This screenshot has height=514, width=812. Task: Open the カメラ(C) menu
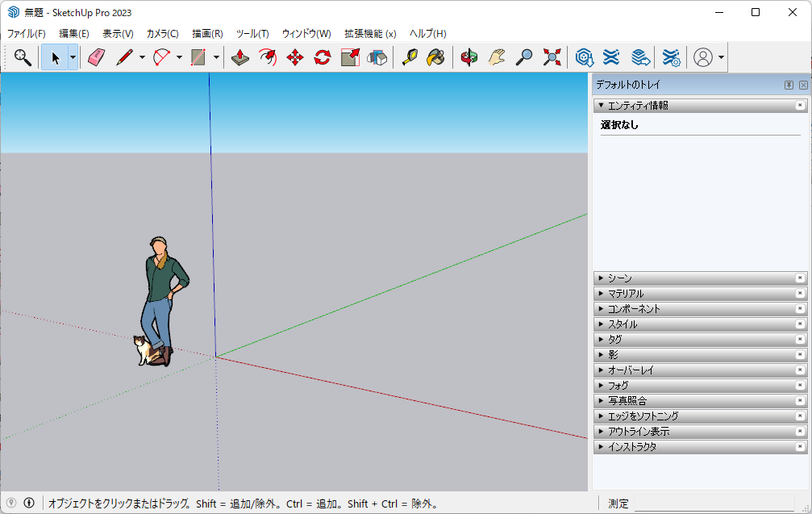[x=162, y=34]
